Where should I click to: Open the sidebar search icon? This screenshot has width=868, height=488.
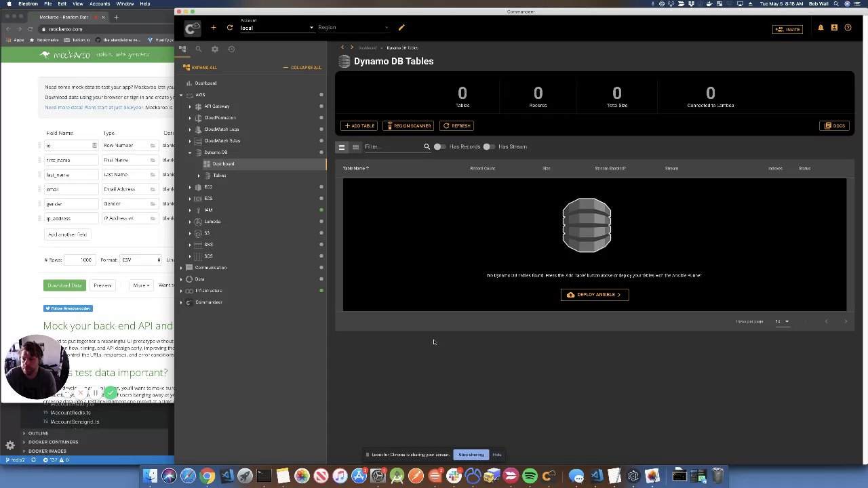tap(199, 49)
